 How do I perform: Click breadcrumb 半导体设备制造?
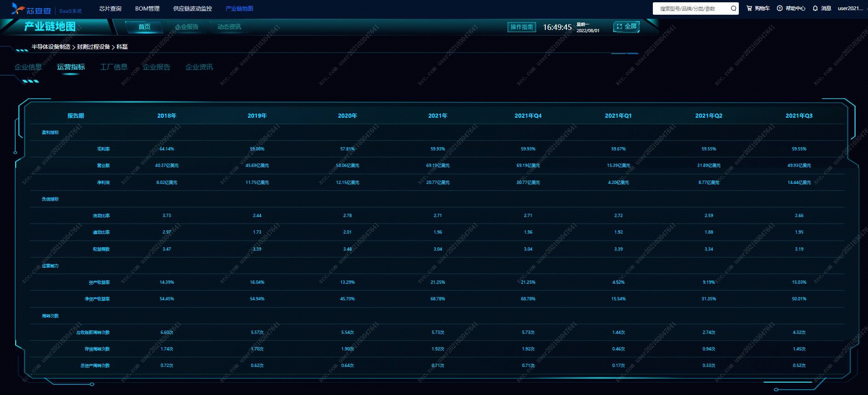point(51,47)
